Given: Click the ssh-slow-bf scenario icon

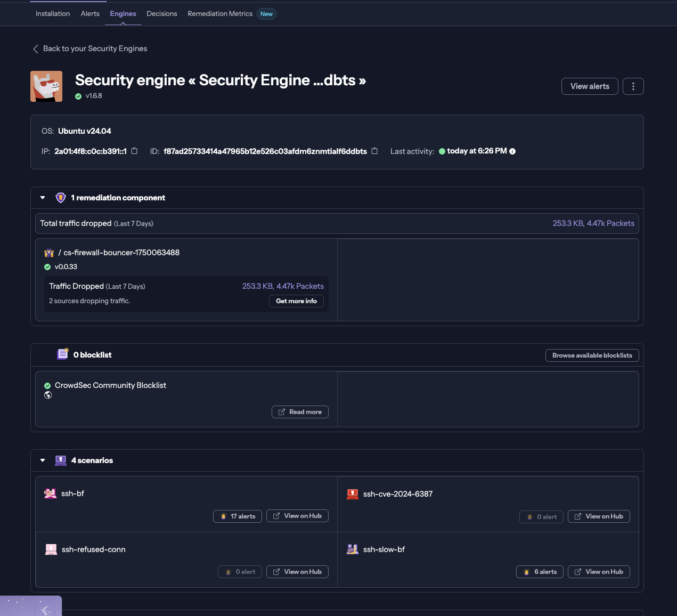Looking at the screenshot, I should (x=353, y=549).
